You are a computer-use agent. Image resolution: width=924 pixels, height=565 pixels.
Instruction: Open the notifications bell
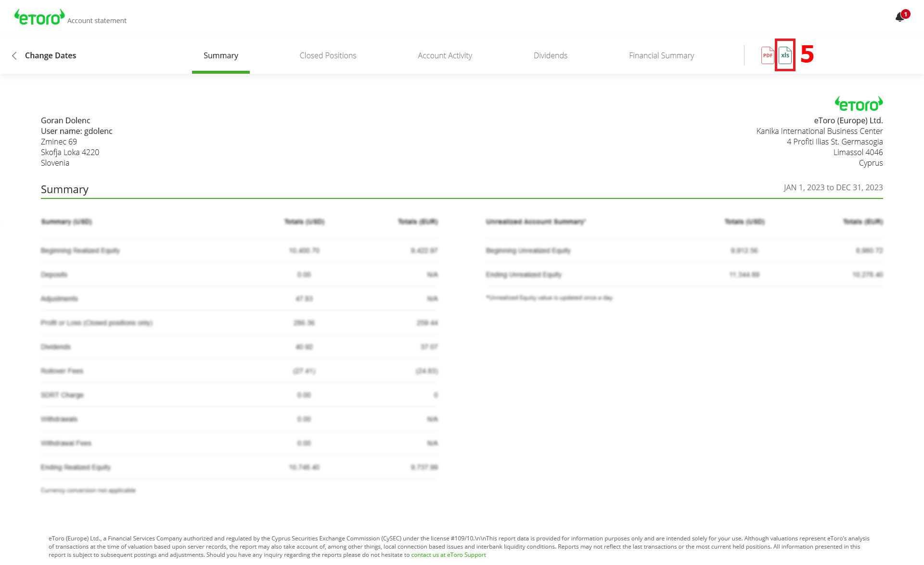[x=900, y=17]
